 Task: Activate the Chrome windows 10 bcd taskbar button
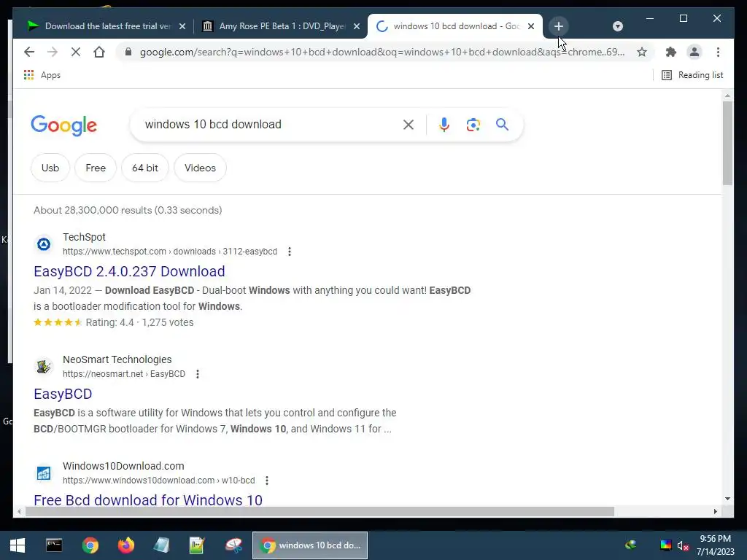click(x=310, y=545)
